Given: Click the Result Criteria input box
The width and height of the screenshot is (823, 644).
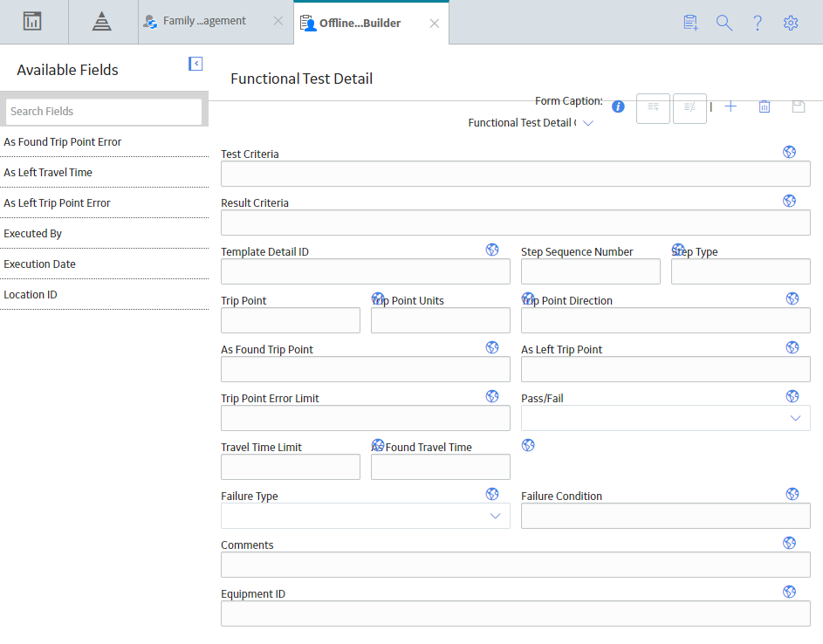Looking at the screenshot, I should pos(516,223).
